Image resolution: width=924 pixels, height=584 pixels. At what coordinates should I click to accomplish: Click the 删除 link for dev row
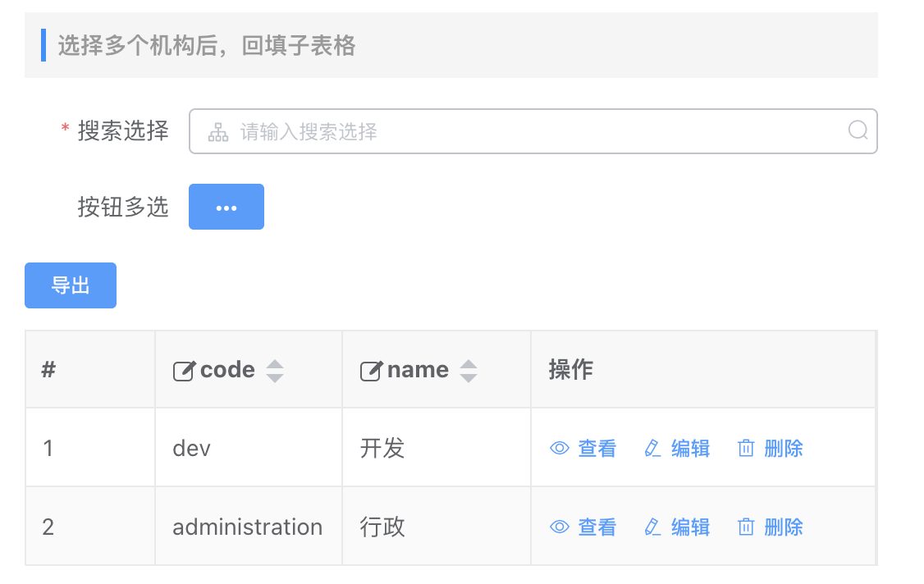click(783, 449)
